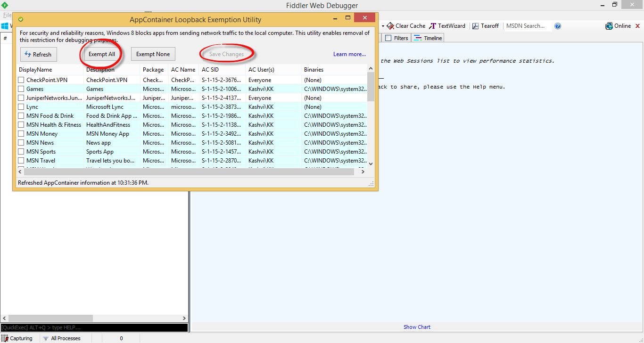The image size is (644, 343).
Task: Check the MSN Money checkbox
Action: [21, 134]
